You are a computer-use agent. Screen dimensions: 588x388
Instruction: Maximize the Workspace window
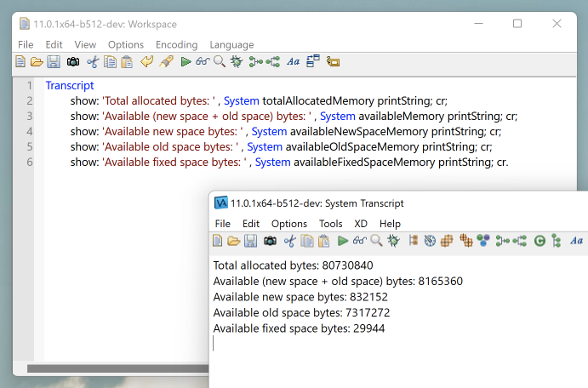click(x=517, y=24)
